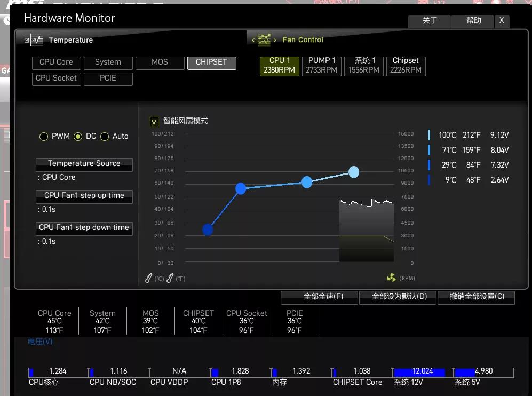Toggle the 智能风扇模式 checkbox

point(154,122)
